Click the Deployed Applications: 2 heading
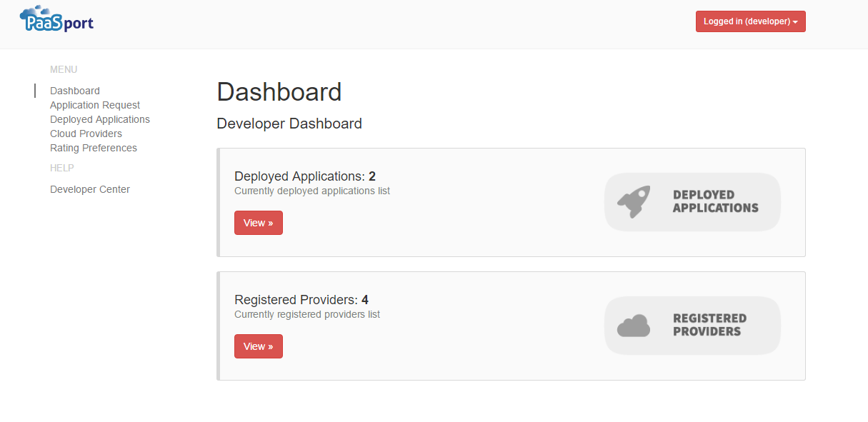Screen dimensions: 868x422 pos(305,176)
